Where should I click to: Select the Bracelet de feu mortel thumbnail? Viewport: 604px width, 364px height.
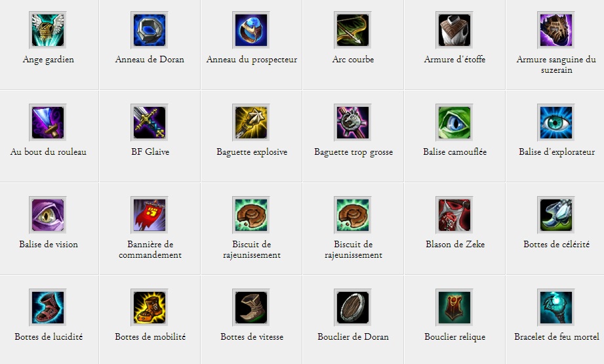tap(556, 308)
